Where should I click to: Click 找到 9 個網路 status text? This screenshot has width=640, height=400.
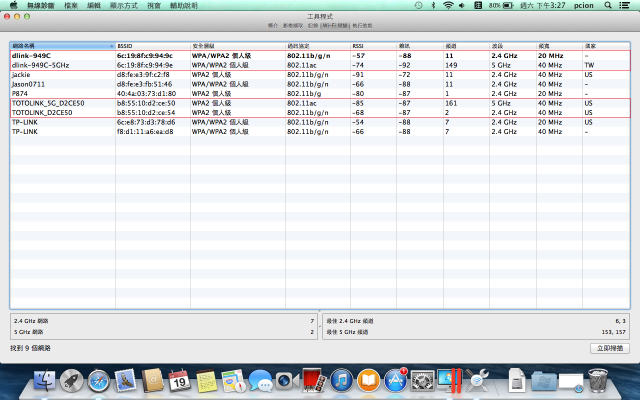[31, 348]
